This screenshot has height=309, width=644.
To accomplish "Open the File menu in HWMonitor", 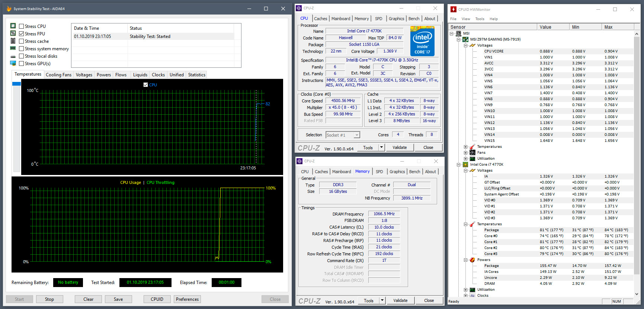I will pyautogui.click(x=453, y=19).
